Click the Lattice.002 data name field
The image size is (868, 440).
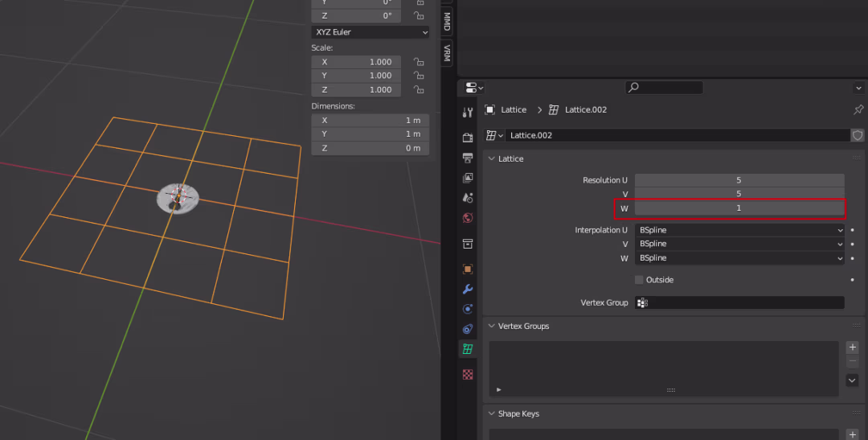[677, 135]
